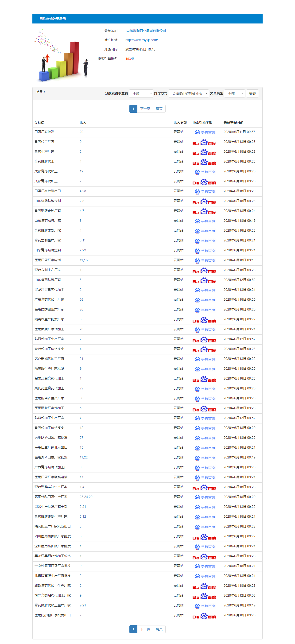Click Baidu logo in 菏泽膏药贴牌代加工厂家 row
Screen dimensions: 295x644
pos(204,596)
